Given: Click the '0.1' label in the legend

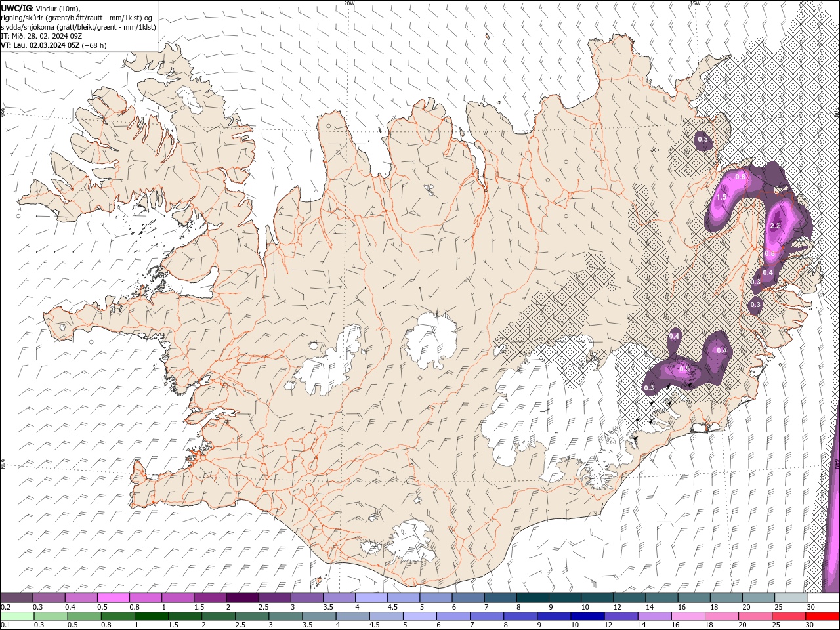Looking at the screenshot, I should (5, 625).
